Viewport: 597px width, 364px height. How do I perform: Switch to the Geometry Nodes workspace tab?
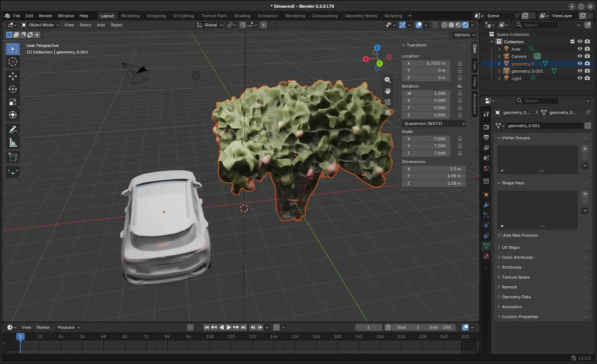point(361,16)
